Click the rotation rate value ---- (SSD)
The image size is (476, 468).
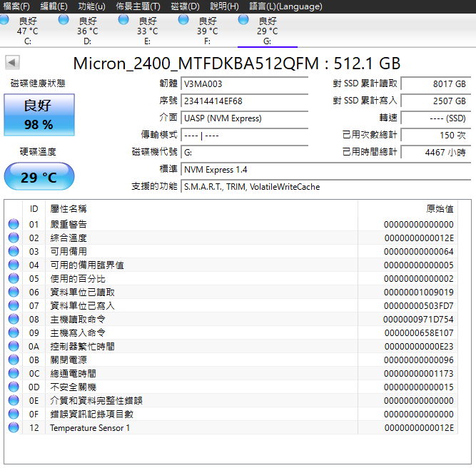[x=436, y=118]
